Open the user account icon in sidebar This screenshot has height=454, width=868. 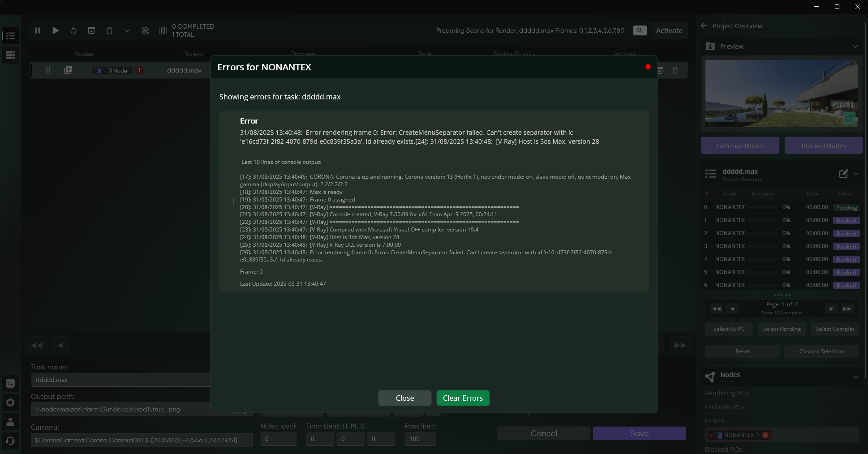(10, 422)
